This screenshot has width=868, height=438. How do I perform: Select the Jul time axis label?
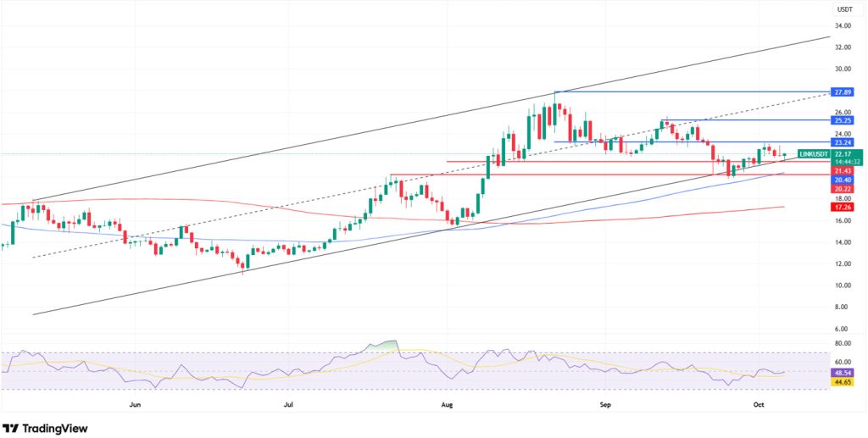point(288,407)
